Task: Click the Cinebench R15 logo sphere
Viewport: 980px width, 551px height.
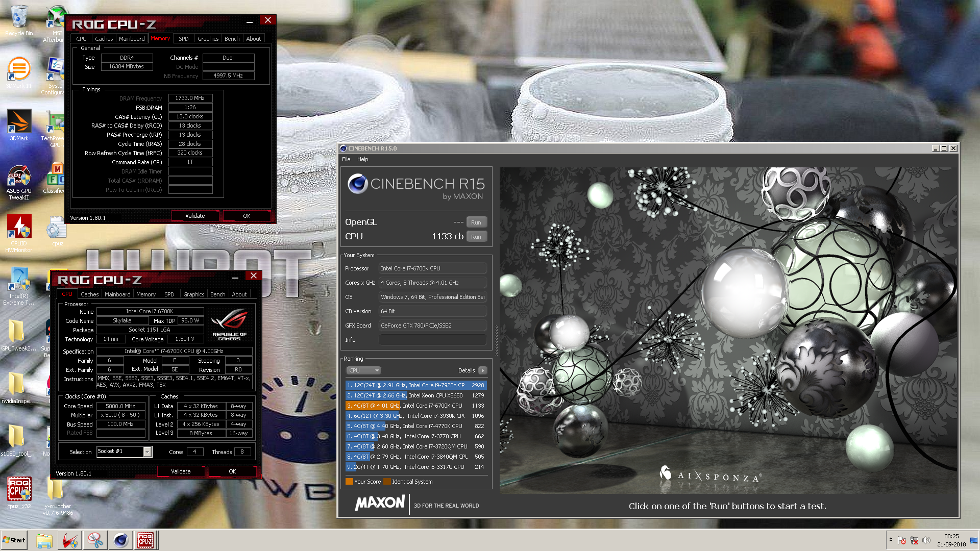Action: [x=358, y=184]
